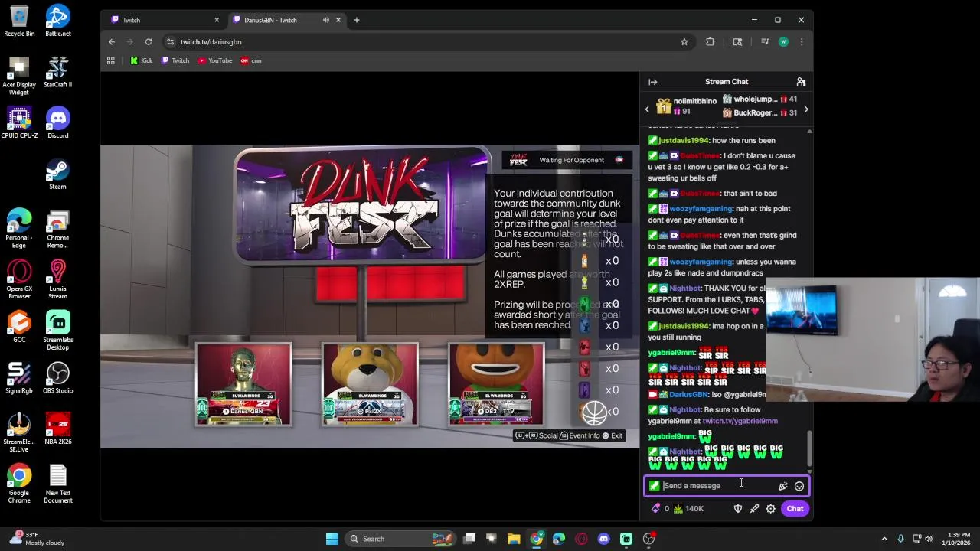Select the DariusGBN - Twitch tab

click(x=286, y=20)
